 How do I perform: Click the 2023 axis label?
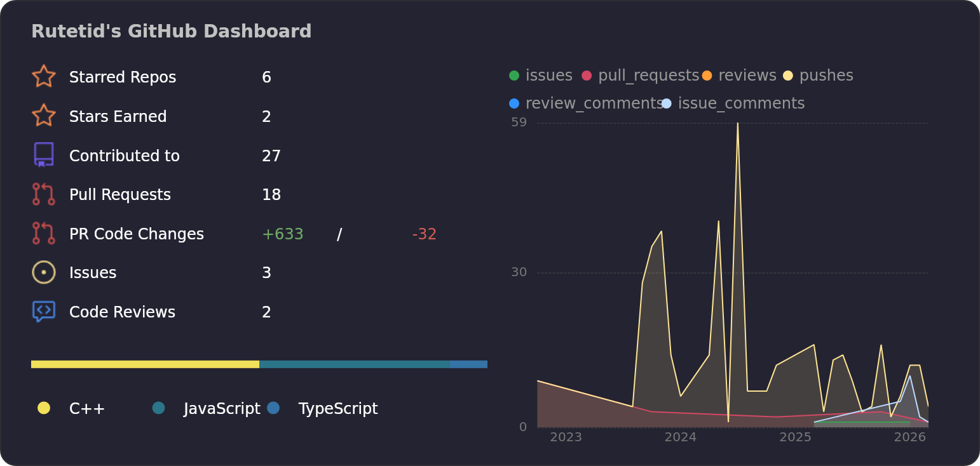pyautogui.click(x=566, y=437)
